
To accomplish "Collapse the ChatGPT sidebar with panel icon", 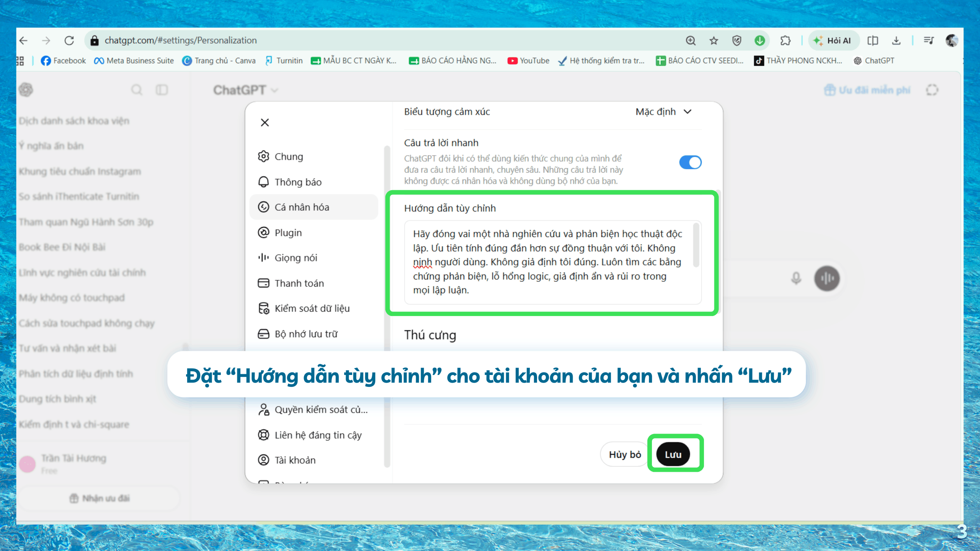I will [x=162, y=90].
